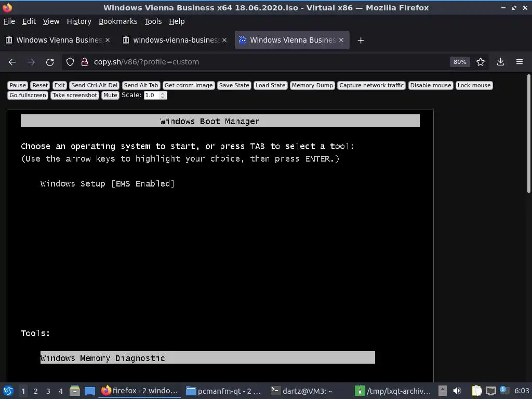Click the Exit button
This screenshot has width=532, height=399.
click(x=60, y=86)
